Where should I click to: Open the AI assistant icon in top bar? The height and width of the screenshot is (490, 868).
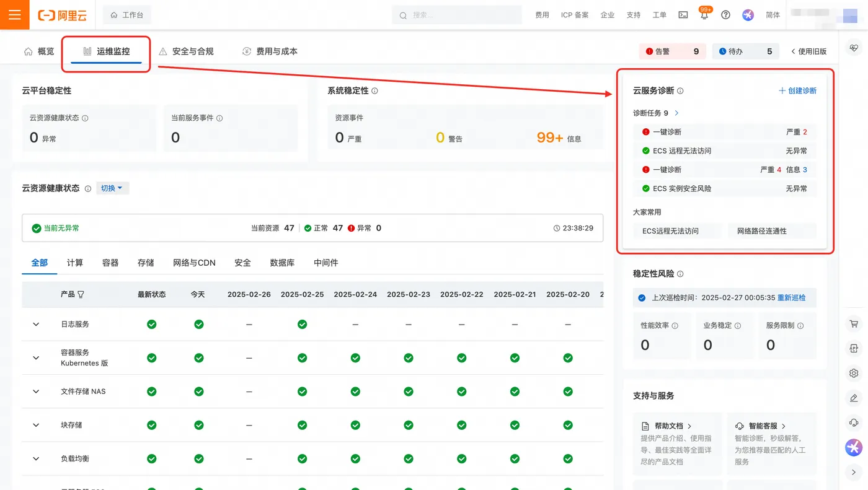(748, 15)
